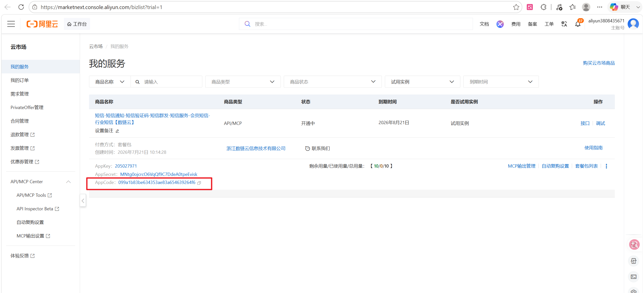Open the account avatar menu

[633, 24]
